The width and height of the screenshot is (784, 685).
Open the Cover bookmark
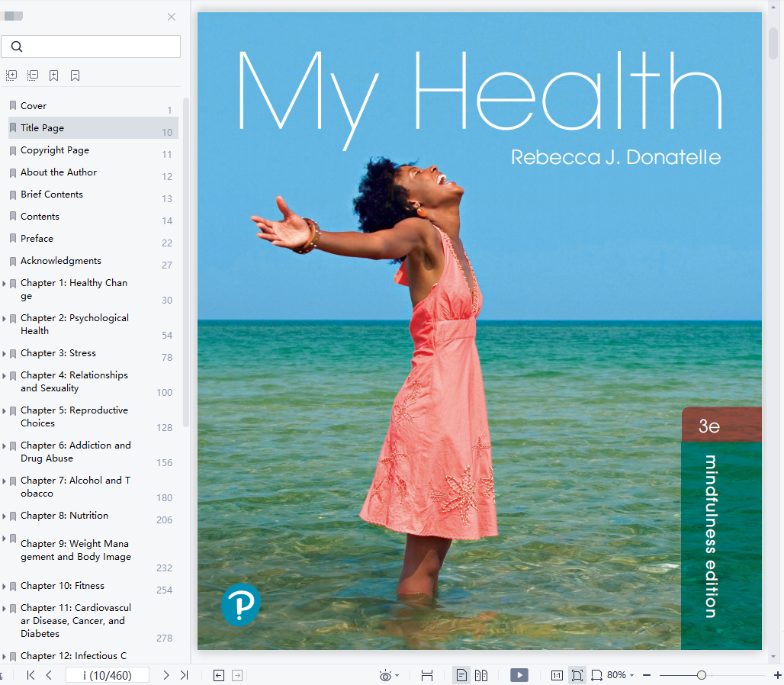pos(34,105)
